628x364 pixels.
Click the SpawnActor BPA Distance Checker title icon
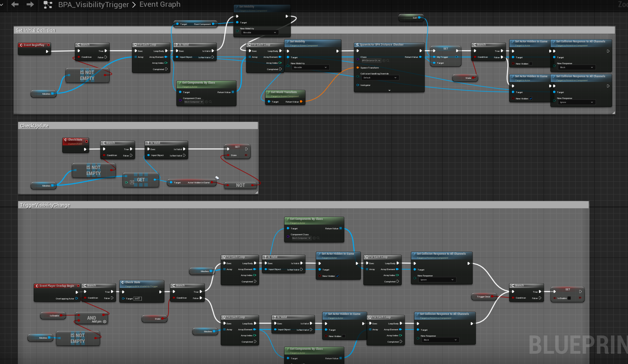357,45
